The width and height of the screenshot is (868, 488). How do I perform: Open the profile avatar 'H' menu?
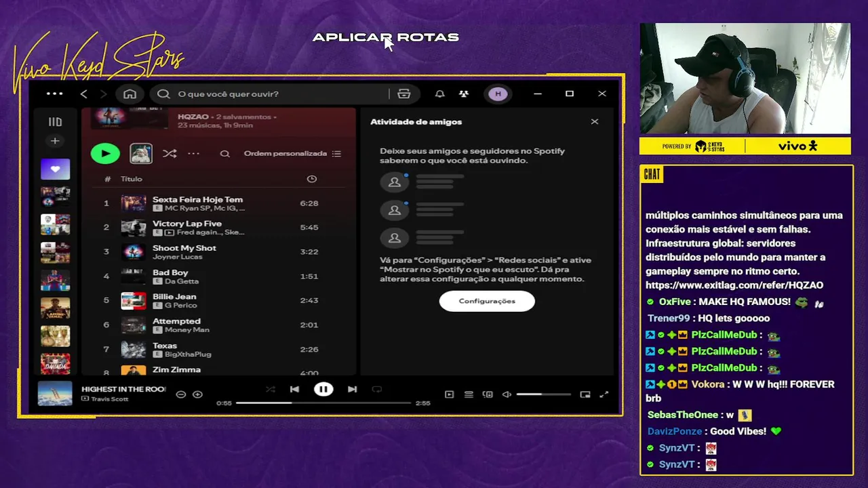[x=498, y=94]
